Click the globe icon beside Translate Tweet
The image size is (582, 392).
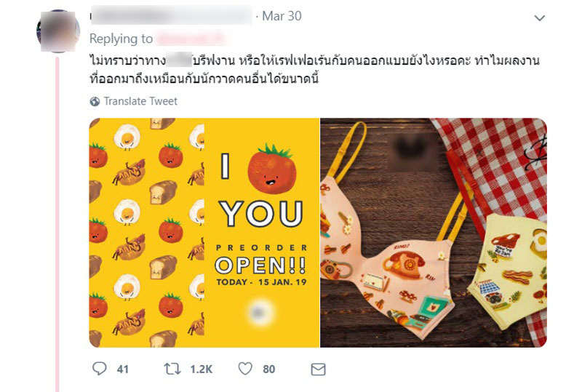pos(95,101)
